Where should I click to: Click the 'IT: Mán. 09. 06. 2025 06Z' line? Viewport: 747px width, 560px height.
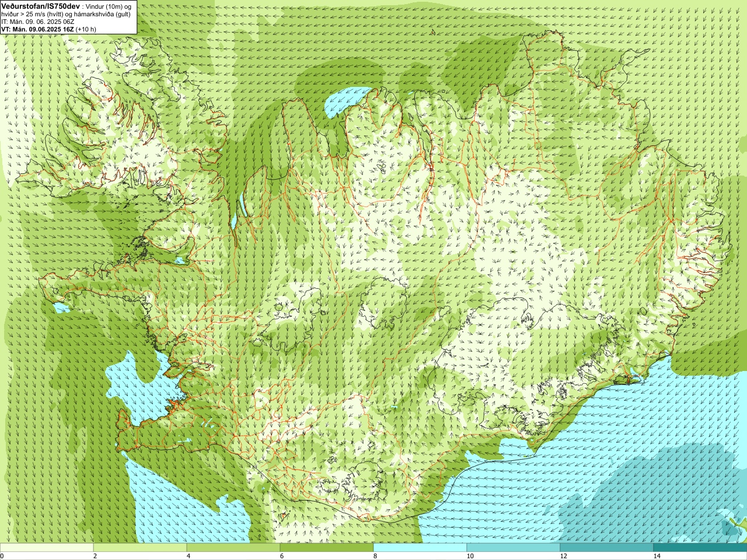point(37,22)
